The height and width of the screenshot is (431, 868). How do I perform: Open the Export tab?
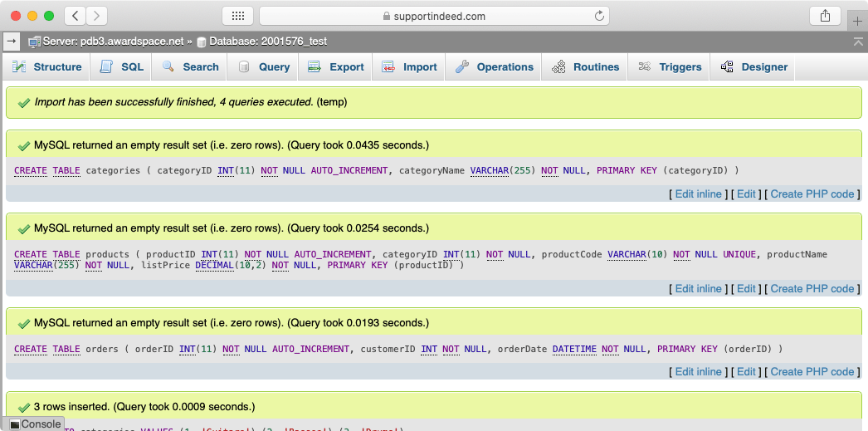point(336,67)
